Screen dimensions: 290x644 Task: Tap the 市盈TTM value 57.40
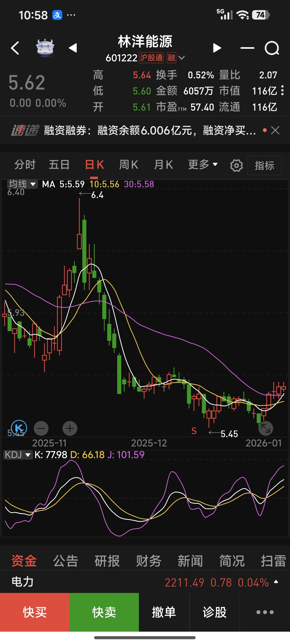point(202,107)
